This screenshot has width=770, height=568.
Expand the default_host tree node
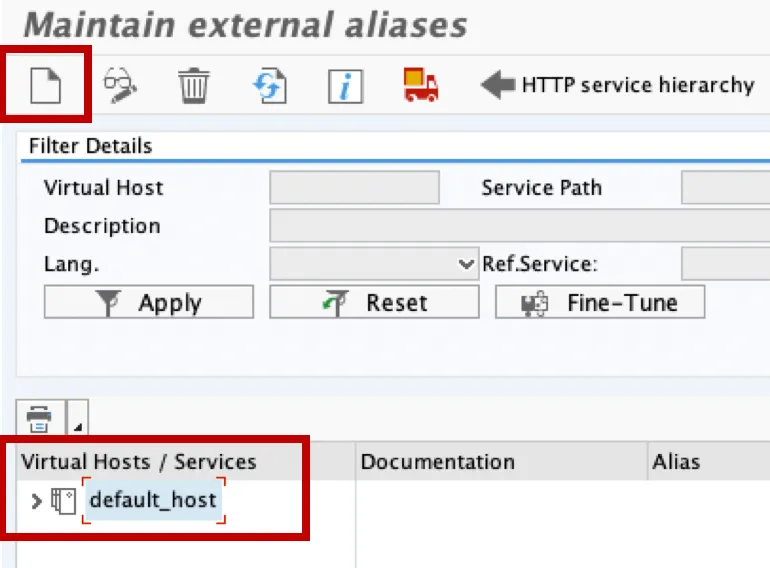point(36,500)
